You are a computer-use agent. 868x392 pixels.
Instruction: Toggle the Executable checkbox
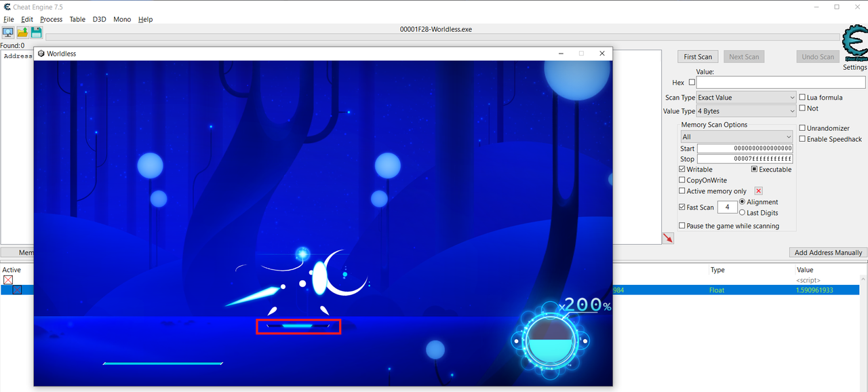tap(754, 170)
